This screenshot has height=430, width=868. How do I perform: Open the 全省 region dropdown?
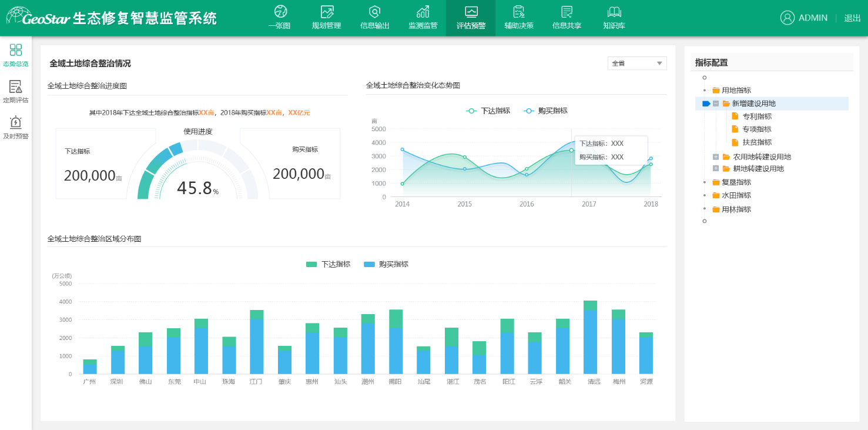[x=637, y=63]
